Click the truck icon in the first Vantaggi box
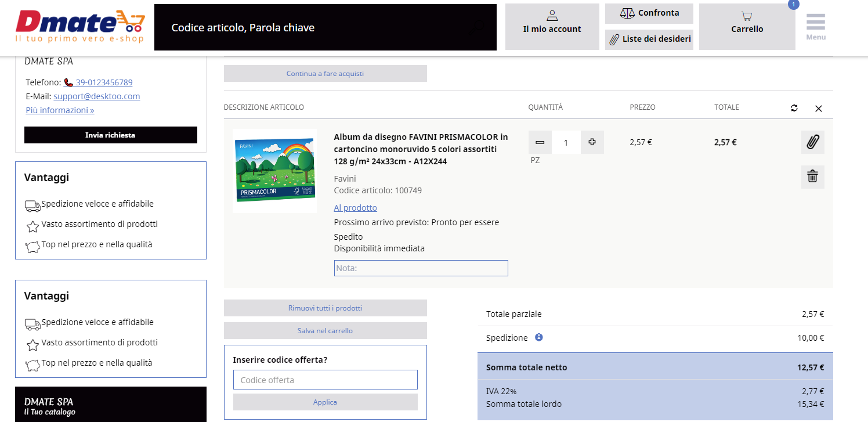Screen dimensions: 868x422 click(x=32, y=205)
